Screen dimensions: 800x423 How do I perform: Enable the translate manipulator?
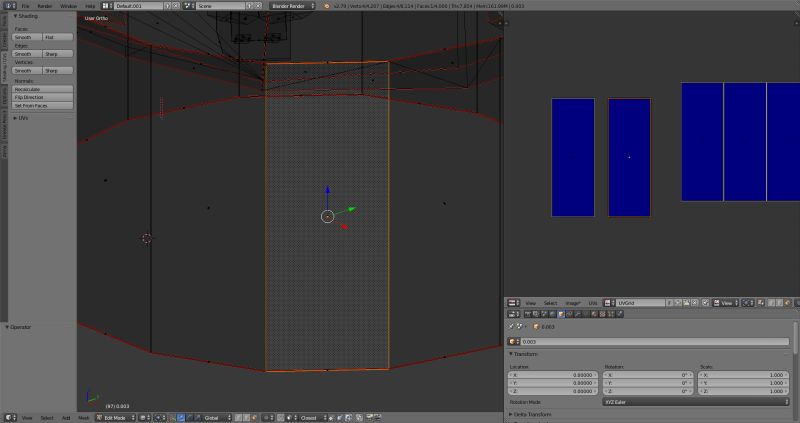(181, 417)
